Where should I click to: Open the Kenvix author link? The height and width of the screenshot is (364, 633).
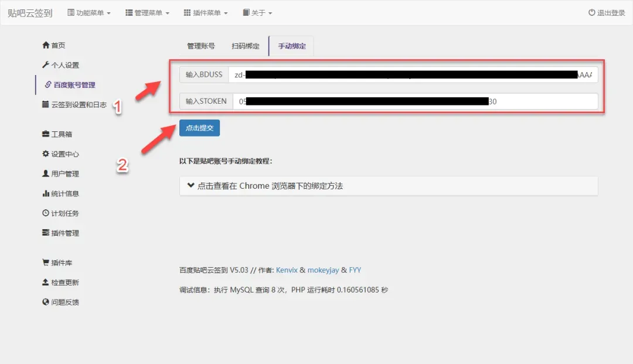tap(287, 270)
